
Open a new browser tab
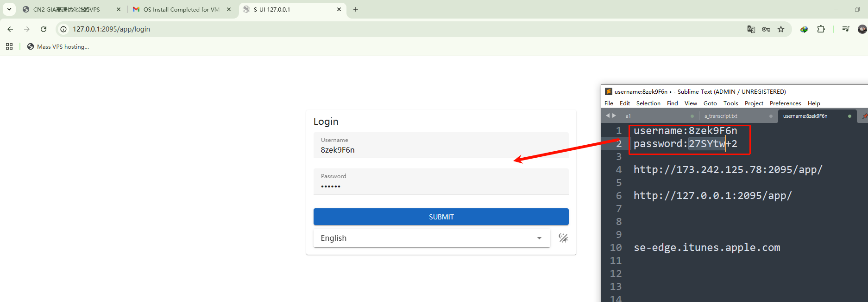pos(356,9)
